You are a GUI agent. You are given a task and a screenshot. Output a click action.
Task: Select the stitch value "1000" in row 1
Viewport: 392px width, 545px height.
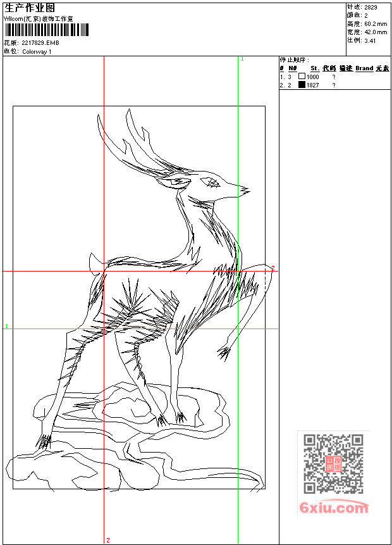coord(312,77)
